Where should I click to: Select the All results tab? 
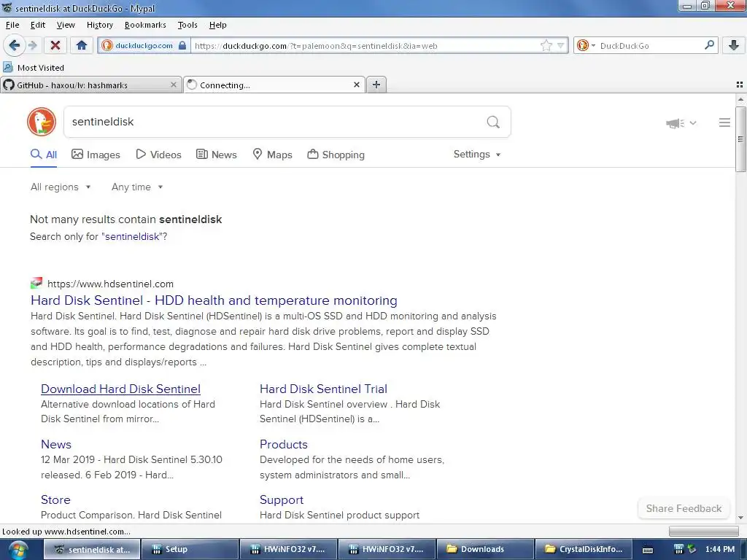(x=44, y=155)
